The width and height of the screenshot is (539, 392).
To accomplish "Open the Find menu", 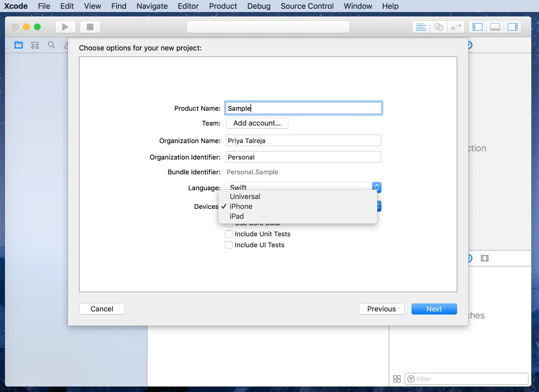I will point(119,6).
